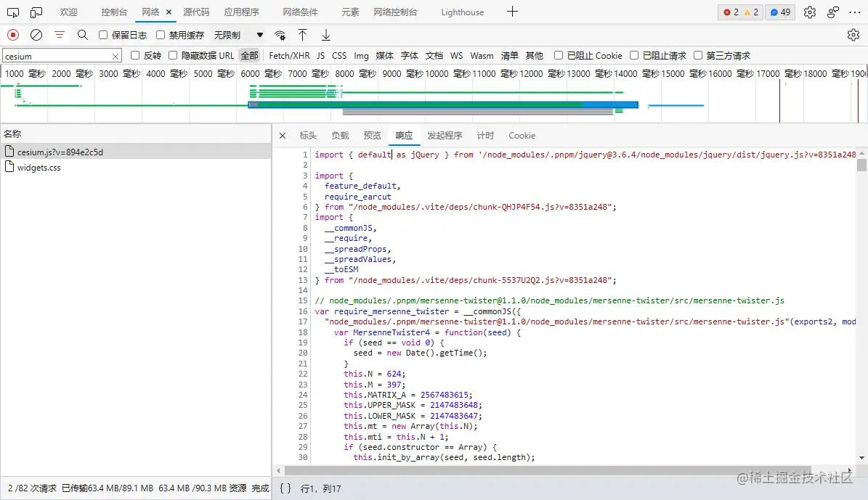The width and height of the screenshot is (868, 500).
Task: Enable 禁用缓存 checkbox
Action: pos(161,35)
